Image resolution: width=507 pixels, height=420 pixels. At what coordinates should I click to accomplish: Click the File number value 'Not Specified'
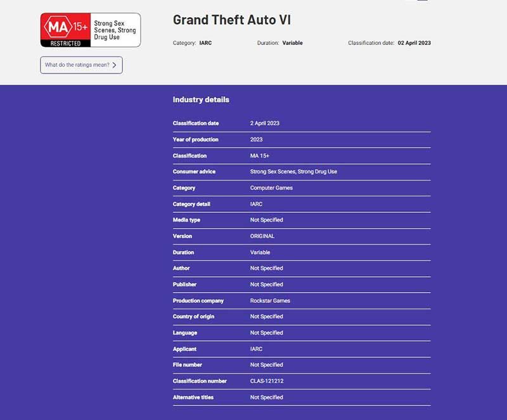click(x=266, y=365)
